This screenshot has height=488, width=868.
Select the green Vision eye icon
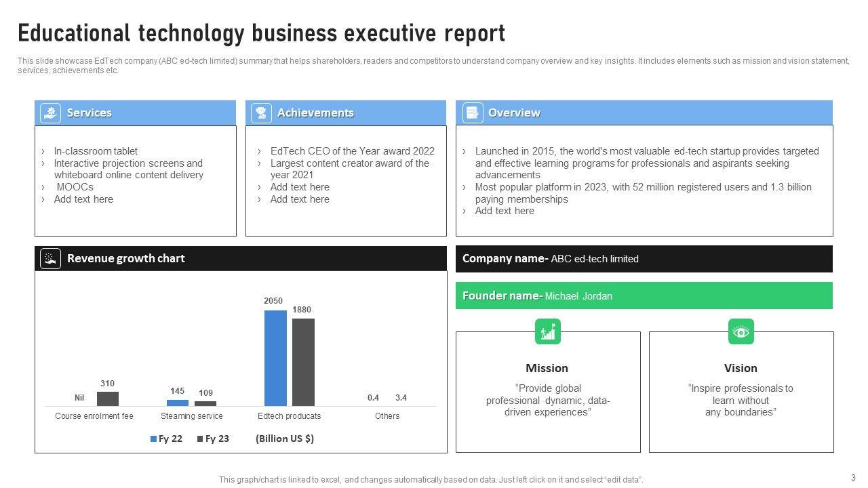pos(741,331)
